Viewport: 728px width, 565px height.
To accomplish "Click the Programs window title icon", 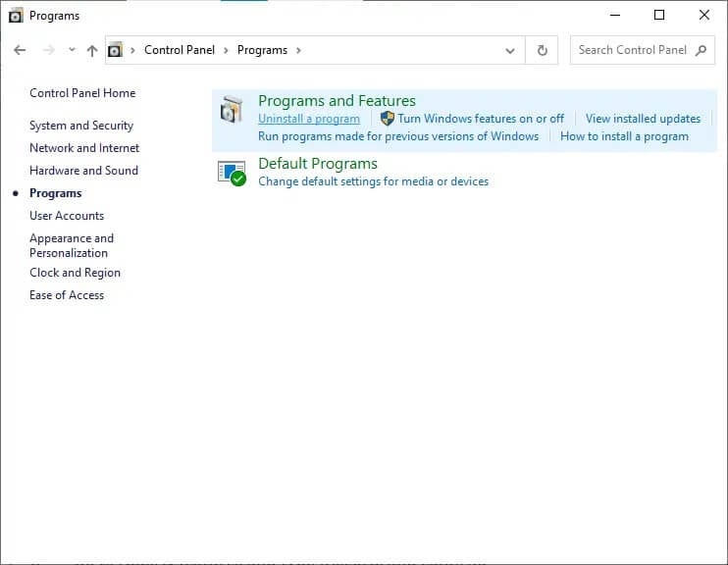I will coord(16,16).
